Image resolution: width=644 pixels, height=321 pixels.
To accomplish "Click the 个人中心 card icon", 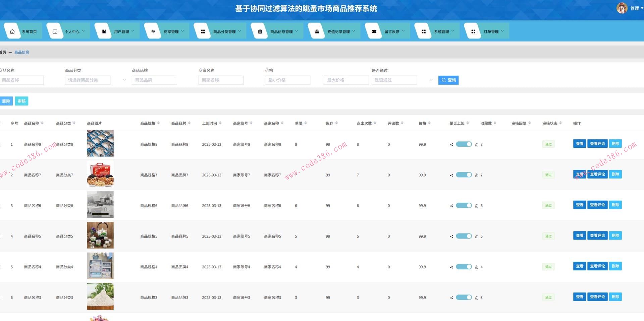I will pyautogui.click(x=55, y=31).
